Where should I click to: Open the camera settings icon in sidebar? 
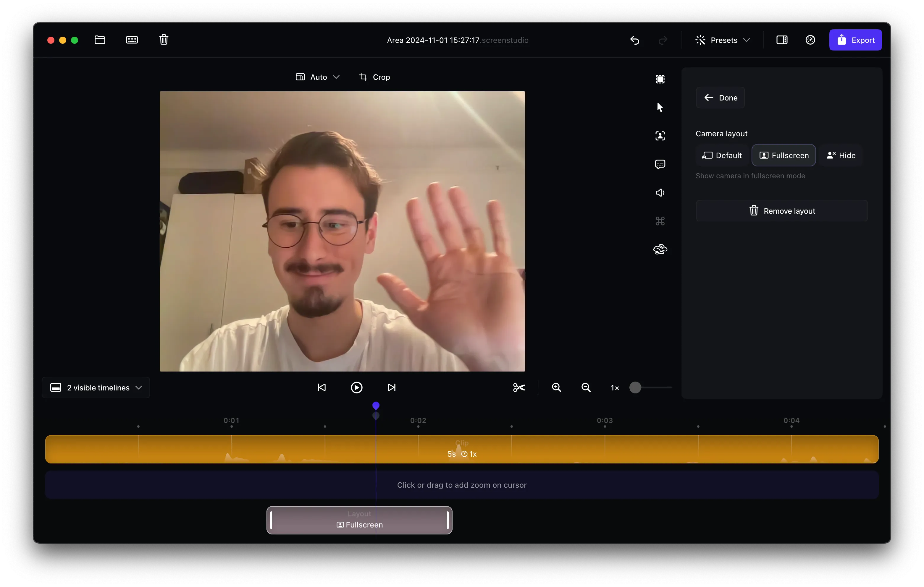tap(660, 136)
